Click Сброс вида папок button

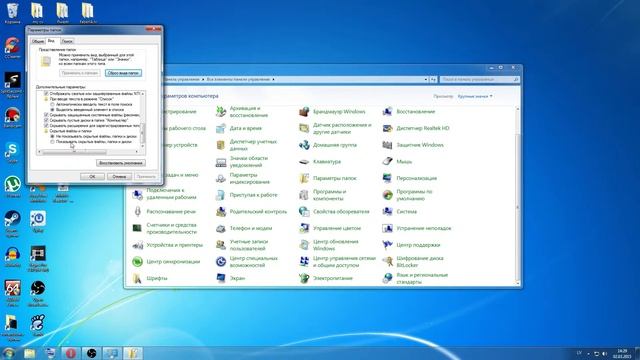point(123,73)
